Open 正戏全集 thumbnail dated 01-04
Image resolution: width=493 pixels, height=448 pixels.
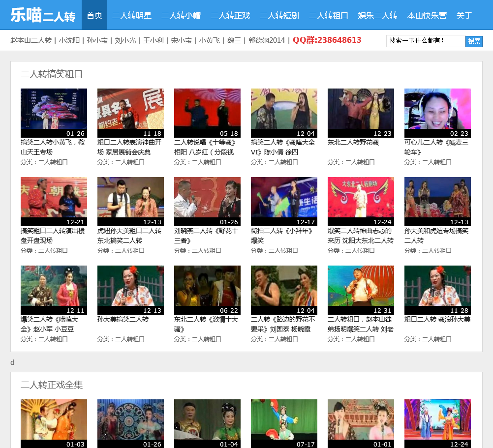[x=207, y=423]
